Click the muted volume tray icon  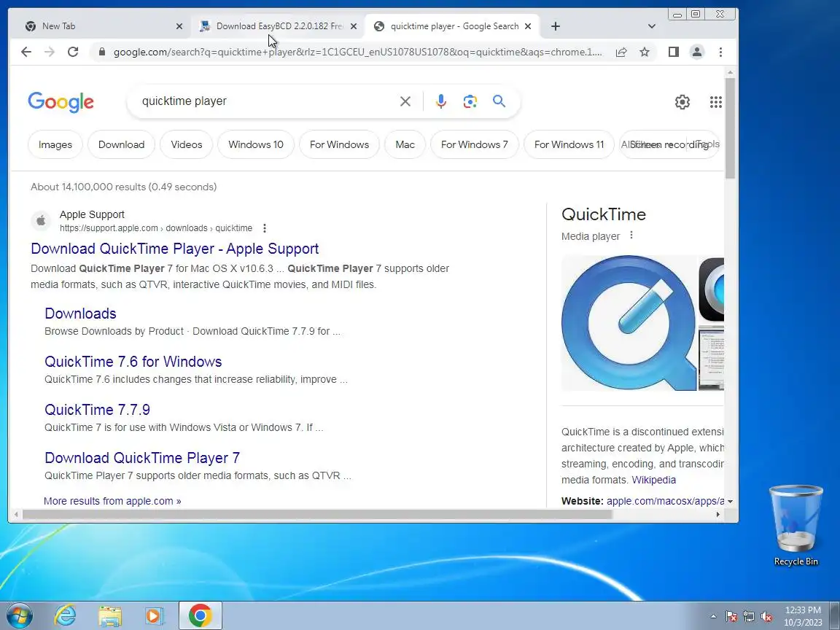[x=766, y=617]
